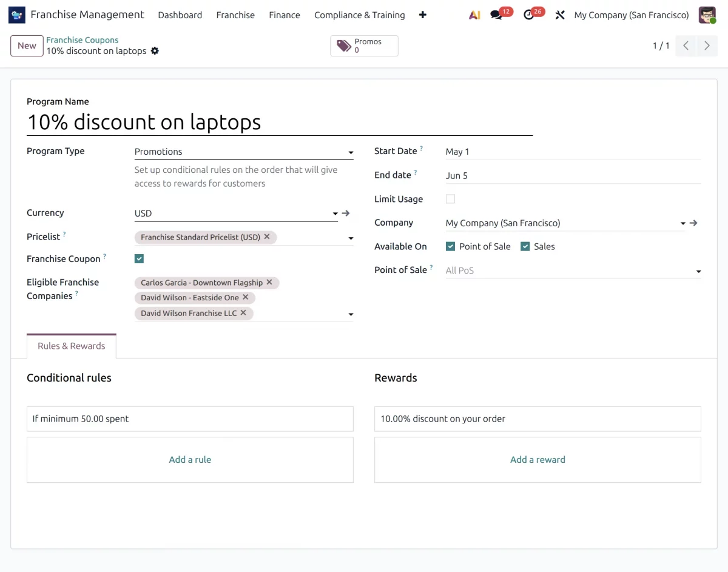Show the Point of Sale help tooltip icon
The image size is (728, 572).
click(431, 267)
